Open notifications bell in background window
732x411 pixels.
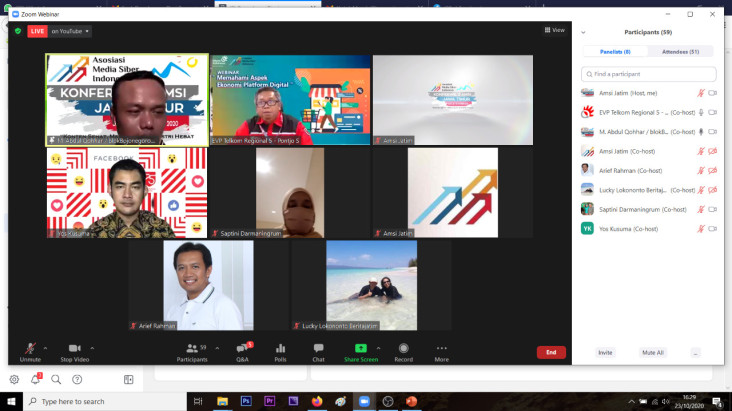(x=35, y=379)
